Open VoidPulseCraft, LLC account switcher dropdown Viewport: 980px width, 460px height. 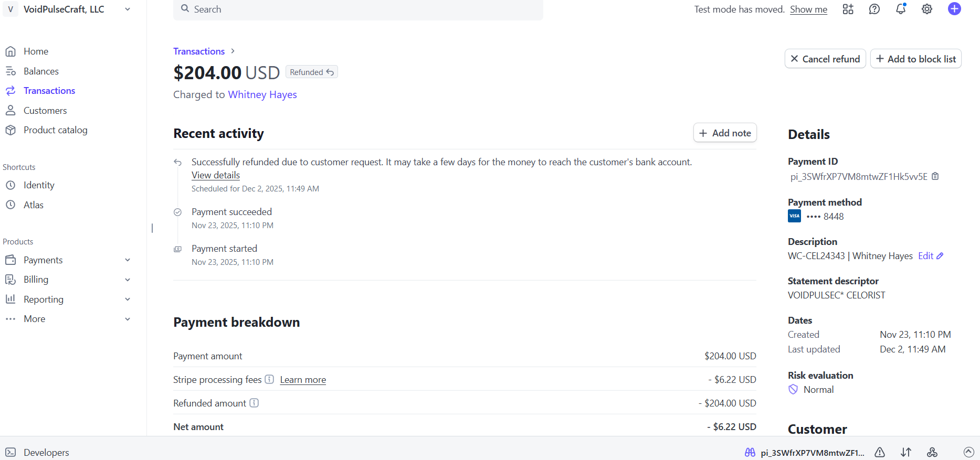[x=128, y=9]
